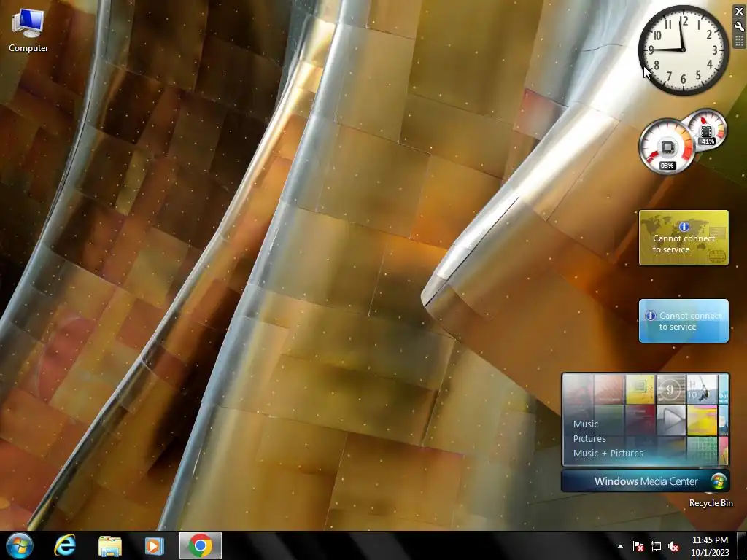Click the clock gadget drag handle
747x560 pixels.
[x=740, y=41]
